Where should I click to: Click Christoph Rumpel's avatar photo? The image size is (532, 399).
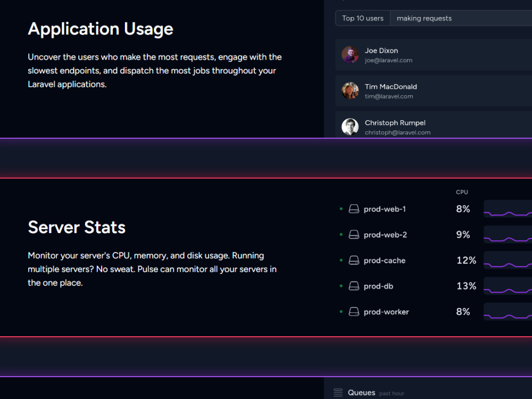[350, 127]
